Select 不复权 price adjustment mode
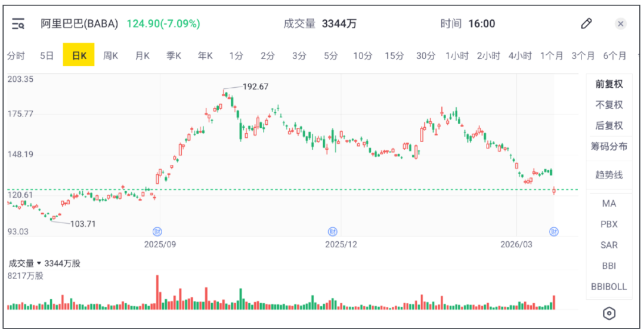Screen dimensions: 644x332 tap(609, 105)
